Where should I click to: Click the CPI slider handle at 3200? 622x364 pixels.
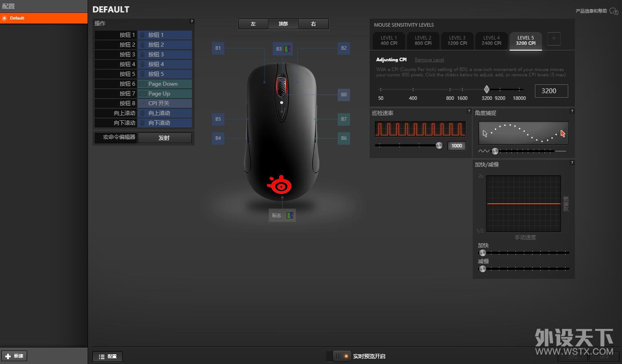click(x=486, y=89)
